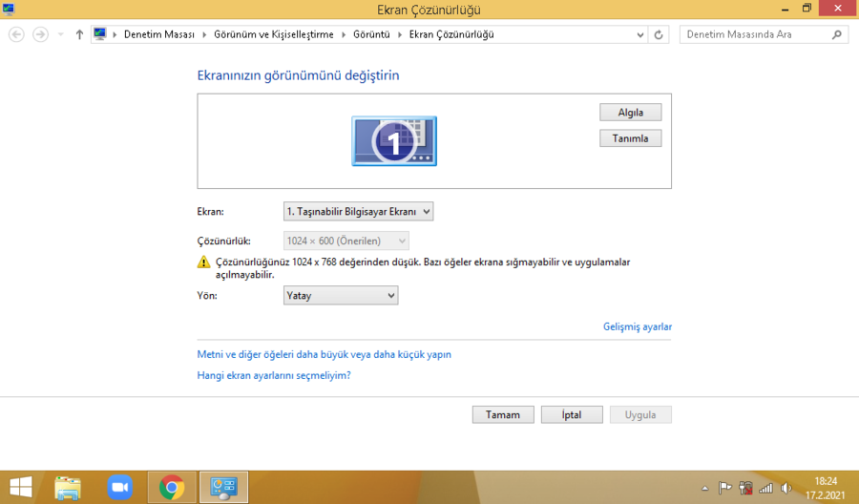
Task: Show hidden tray icons arrow
Action: 705,488
